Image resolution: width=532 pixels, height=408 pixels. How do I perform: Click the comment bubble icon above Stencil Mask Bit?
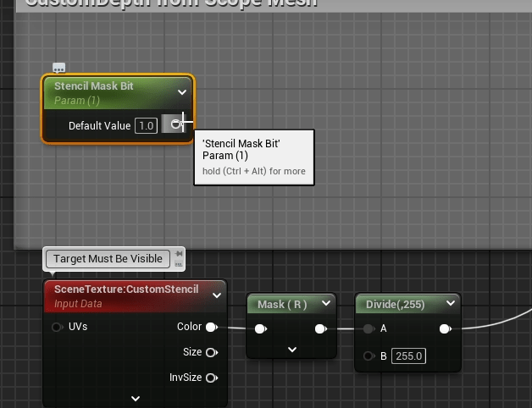point(58,68)
